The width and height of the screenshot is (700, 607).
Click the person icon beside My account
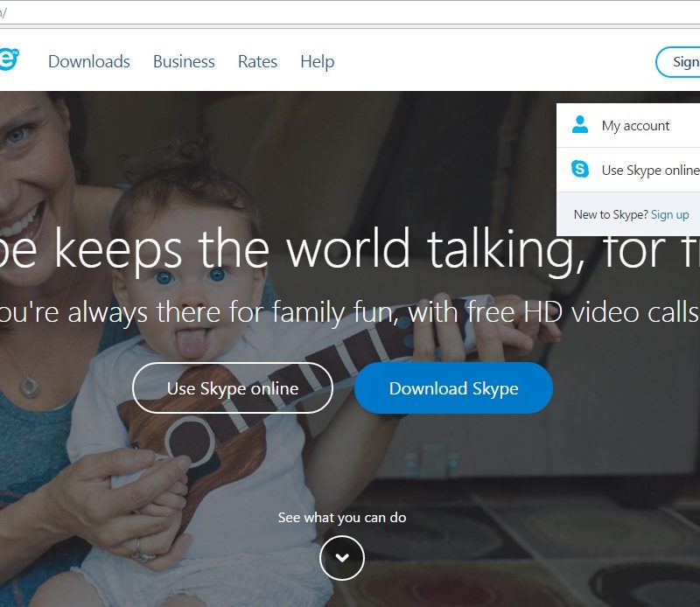click(580, 124)
